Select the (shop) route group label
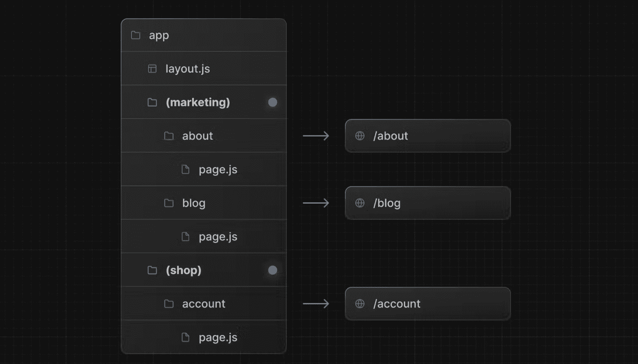638x364 pixels. pyautogui.click(x=183, y=270)
